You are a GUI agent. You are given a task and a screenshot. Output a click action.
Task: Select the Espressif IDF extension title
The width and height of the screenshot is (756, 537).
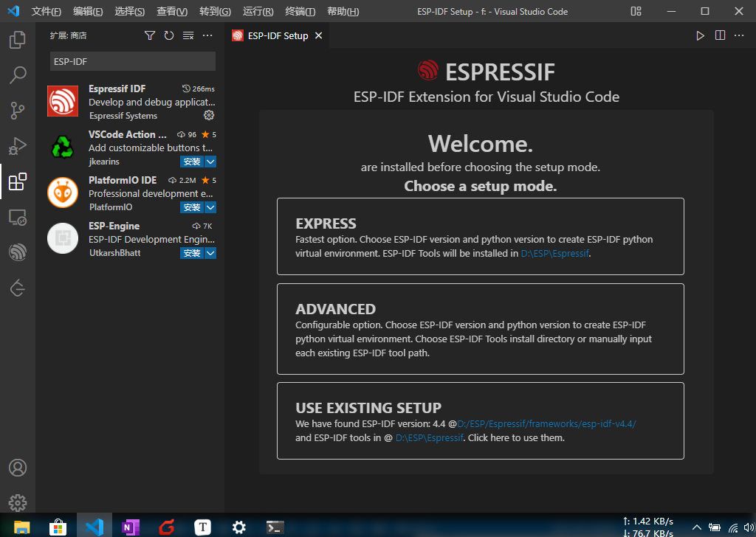(x=117, y=89)
